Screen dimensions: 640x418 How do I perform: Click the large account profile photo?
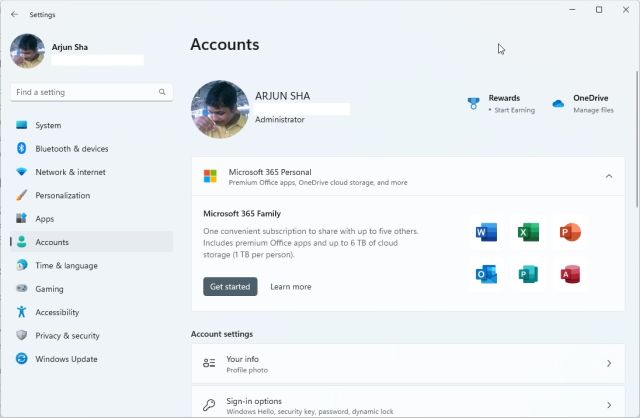[x=220, y=109]
